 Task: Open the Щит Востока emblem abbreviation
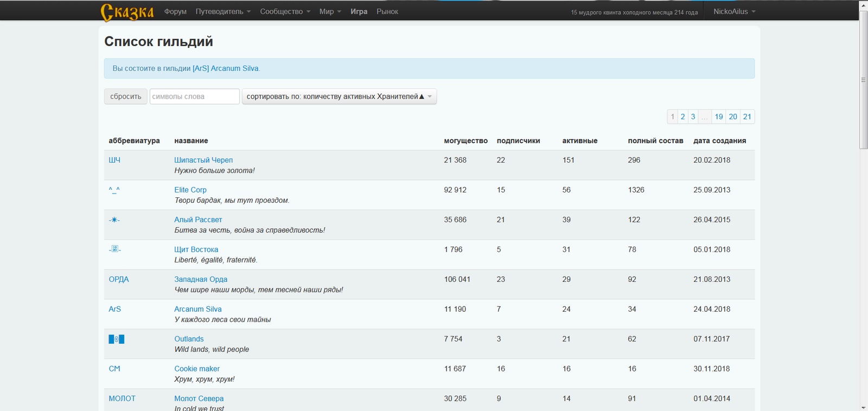115,249
